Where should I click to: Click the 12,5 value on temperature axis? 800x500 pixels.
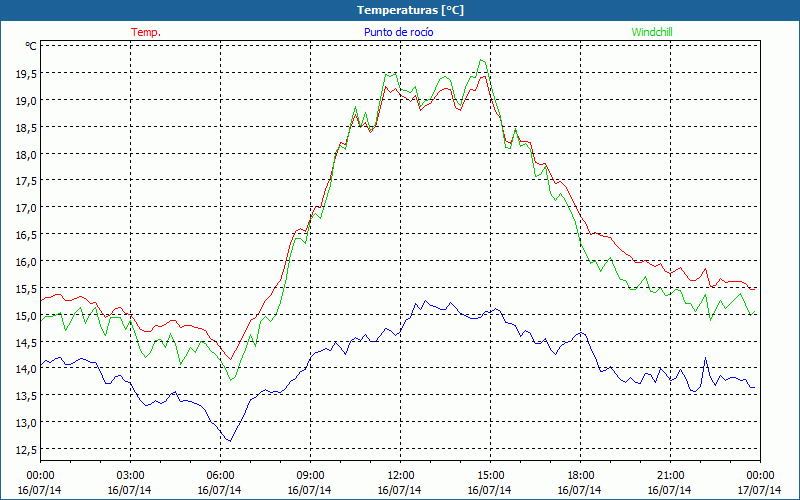point(26,451)
